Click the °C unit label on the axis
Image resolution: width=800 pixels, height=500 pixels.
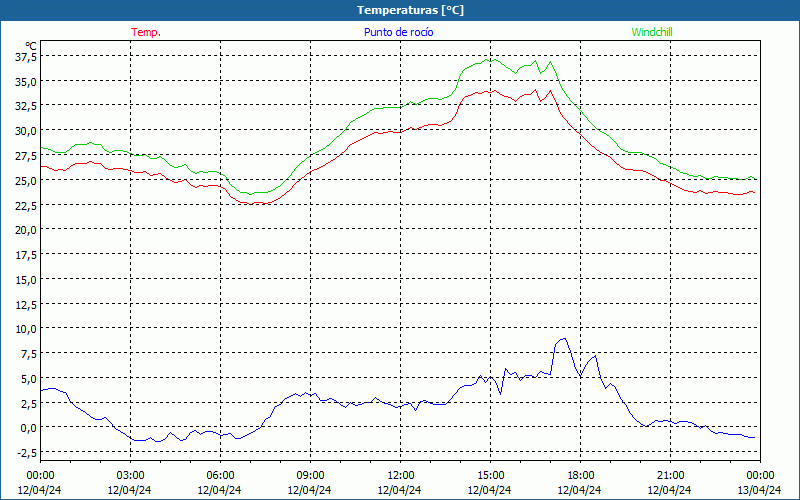(31, 46)
